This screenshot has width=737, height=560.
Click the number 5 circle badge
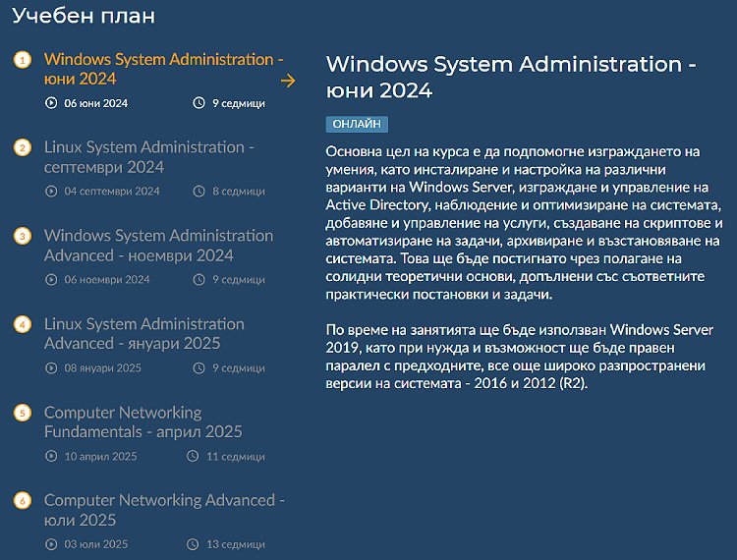pos(22,413)
